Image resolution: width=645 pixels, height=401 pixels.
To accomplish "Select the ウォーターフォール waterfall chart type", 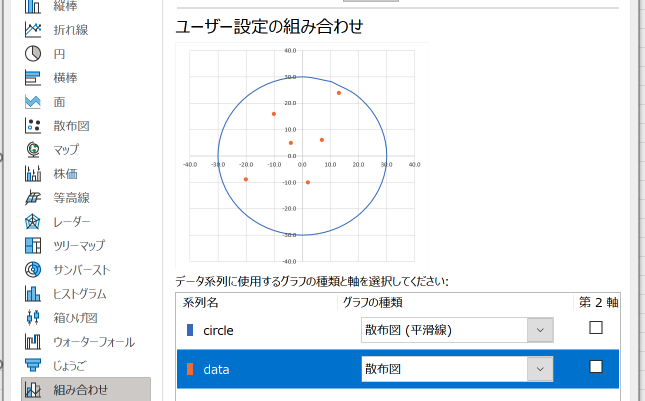I will 94,342.
